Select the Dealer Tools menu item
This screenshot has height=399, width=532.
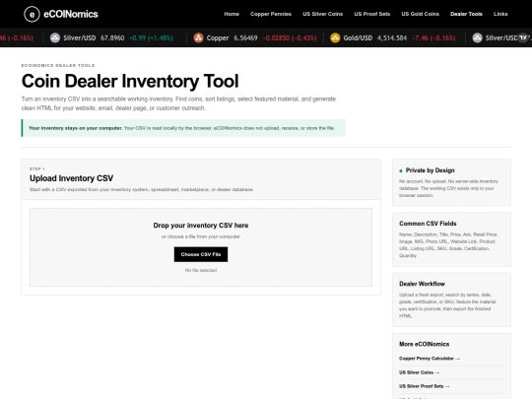tap(466, 14)
